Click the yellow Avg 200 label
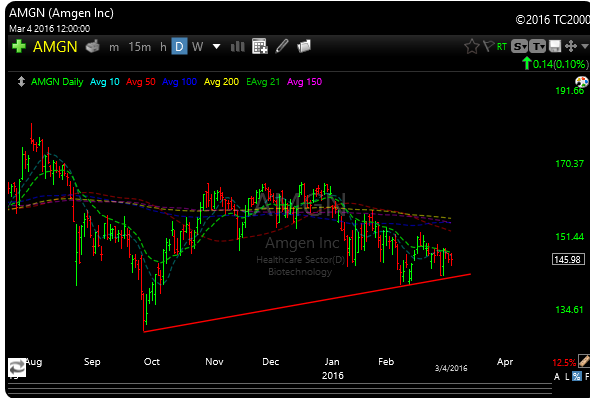 tap(221, 82)
